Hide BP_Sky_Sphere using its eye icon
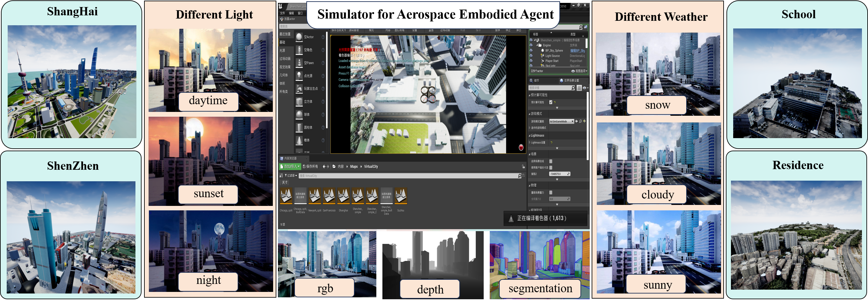Screen dimensions: 868x305 tap(531, 51)
